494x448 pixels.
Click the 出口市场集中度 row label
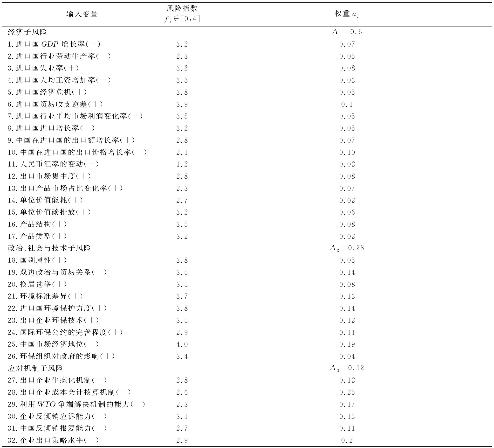[49, 176]
